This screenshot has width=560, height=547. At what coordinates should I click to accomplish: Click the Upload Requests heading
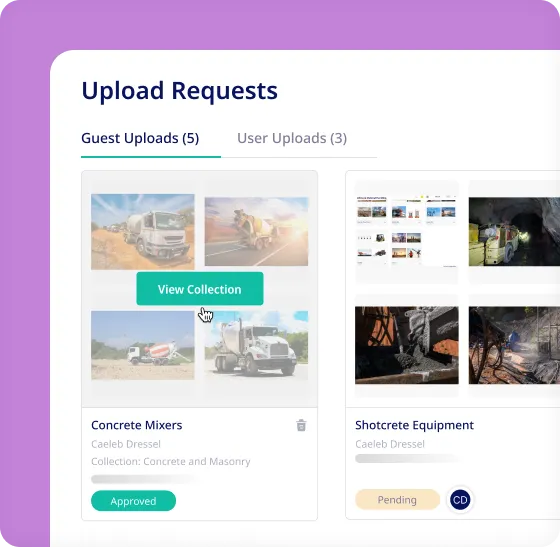pyautogui.click(x=180, y=91)
